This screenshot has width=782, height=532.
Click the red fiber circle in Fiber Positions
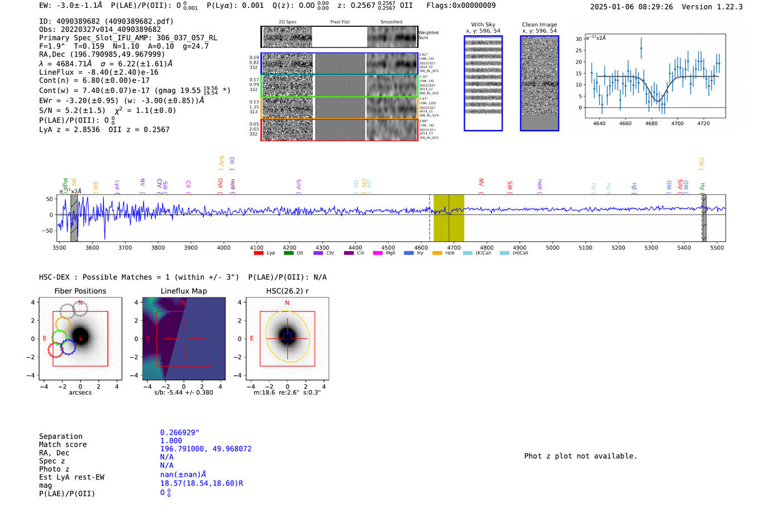(x=55, y=350)
